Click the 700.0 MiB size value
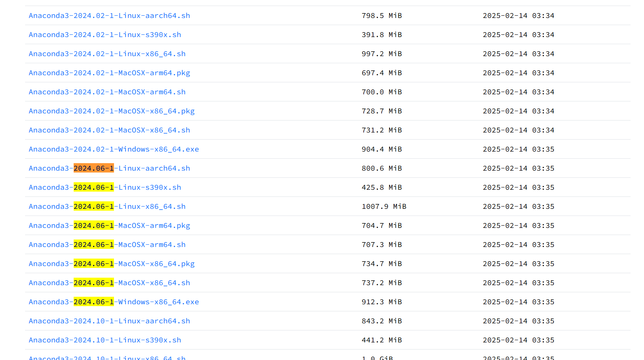 pos(382,92)
